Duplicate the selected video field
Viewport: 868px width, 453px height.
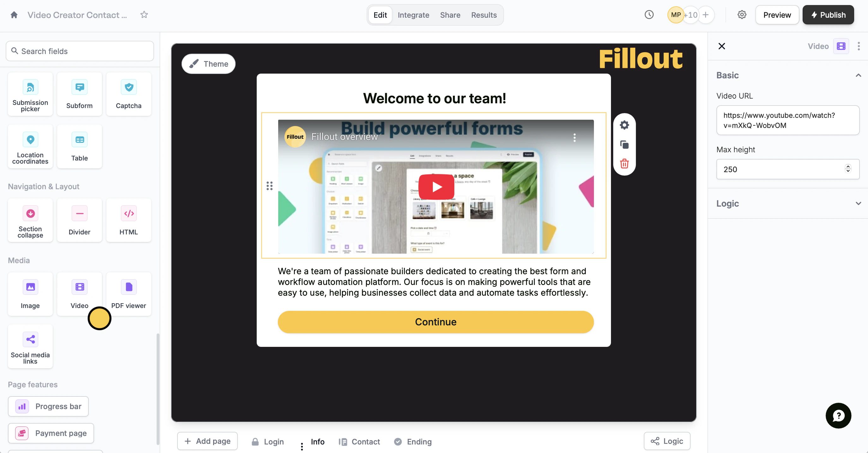(x=624, y=145)
